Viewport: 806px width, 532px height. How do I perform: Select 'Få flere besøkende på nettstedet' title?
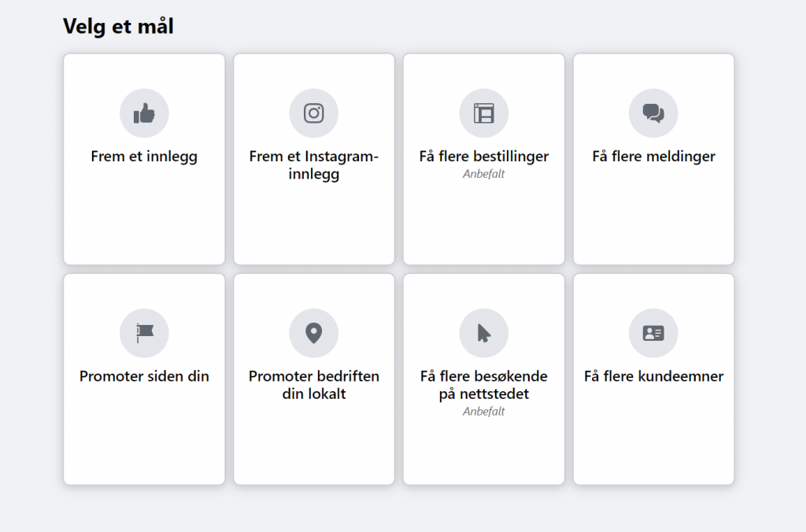coord(484,385)
